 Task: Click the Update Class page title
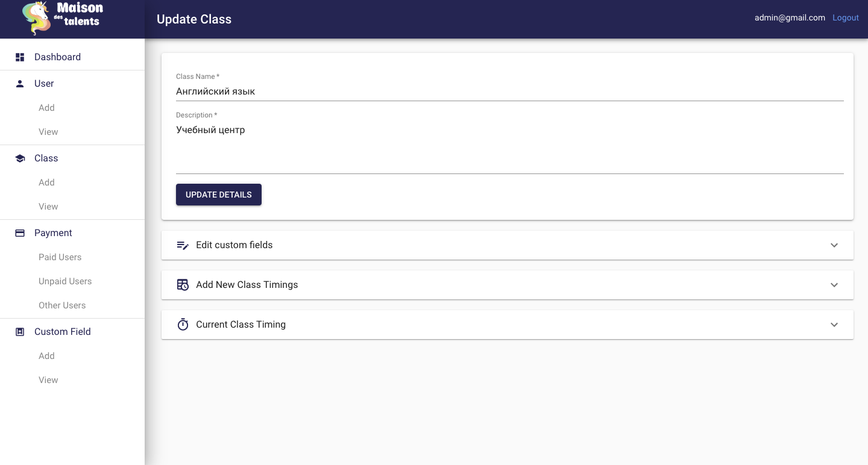pos(194,19)
